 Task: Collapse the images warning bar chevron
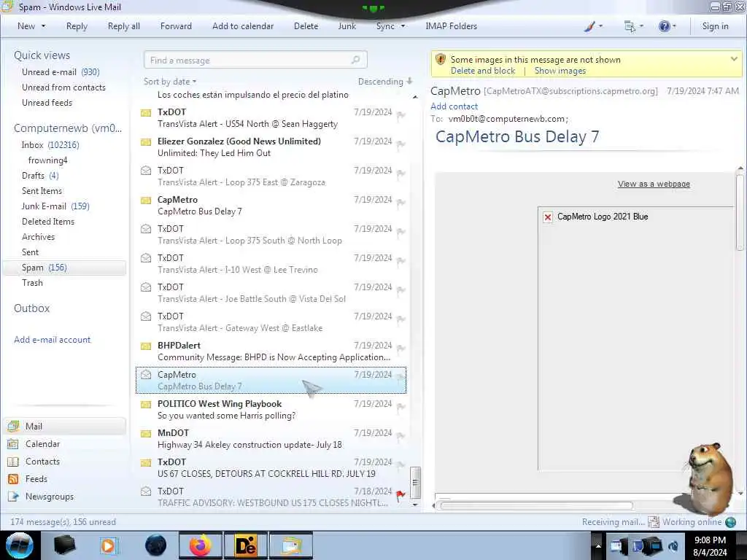click(734, 59)
